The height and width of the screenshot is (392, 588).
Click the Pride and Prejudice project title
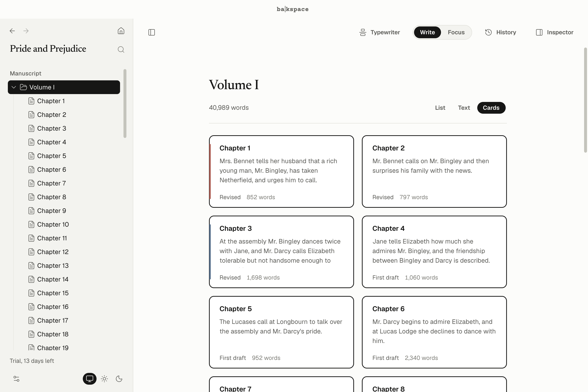48,49
